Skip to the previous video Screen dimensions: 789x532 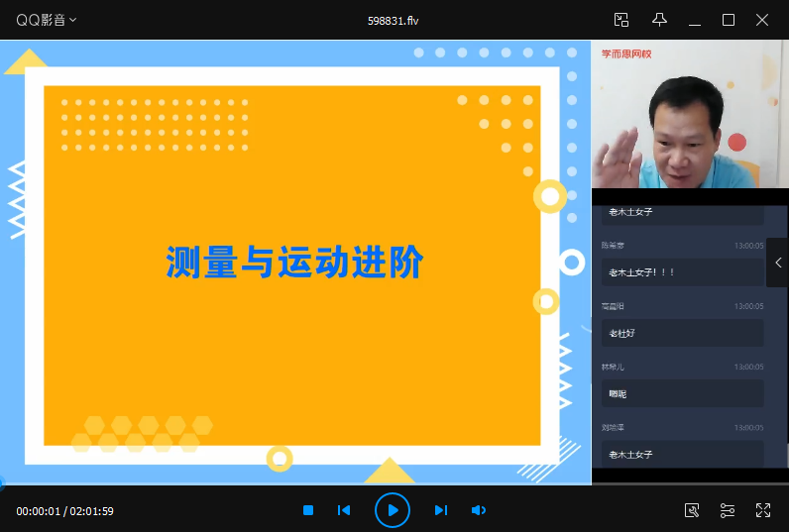[344, 510]
